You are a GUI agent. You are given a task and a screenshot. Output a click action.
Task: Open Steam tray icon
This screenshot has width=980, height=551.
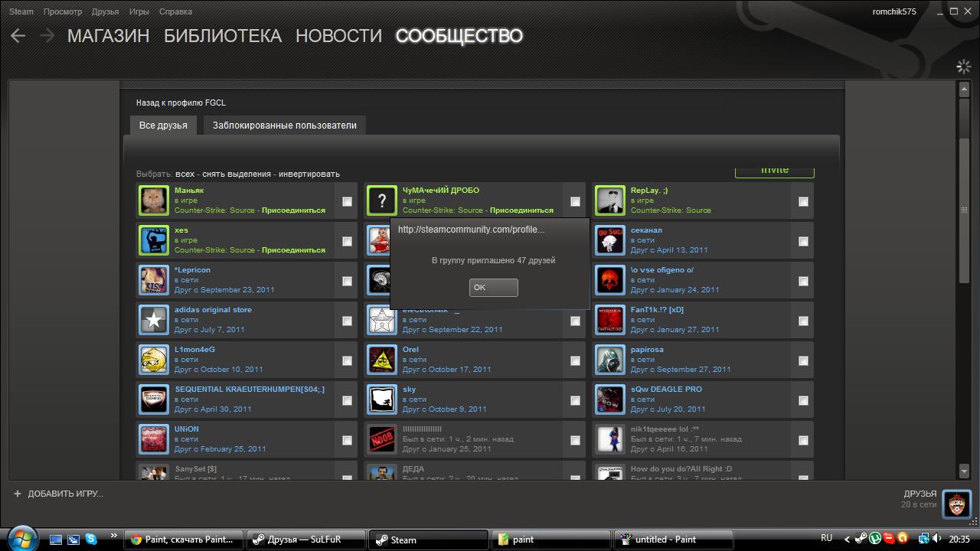[861, 539]
